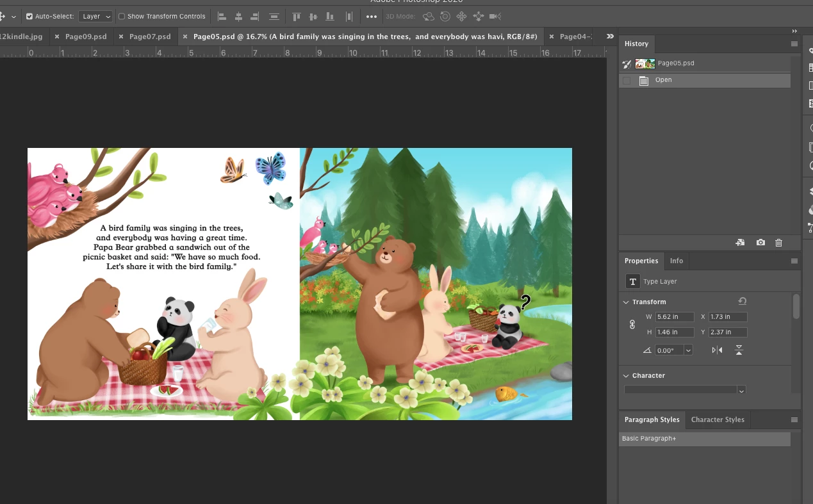The width and height of the screenshot is (813, 504).
Task: Open the Auto-Select Layer dropdown
Action: pyautogui.click(x=95, y=17)
